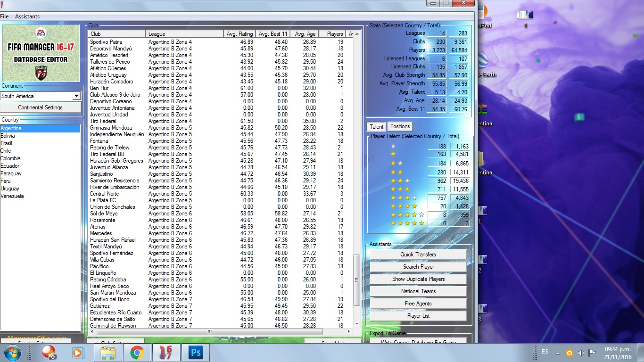Select the Talleres de Perico club row
The height and width of the screenshot is (362, 644).
tap(221, 62)
